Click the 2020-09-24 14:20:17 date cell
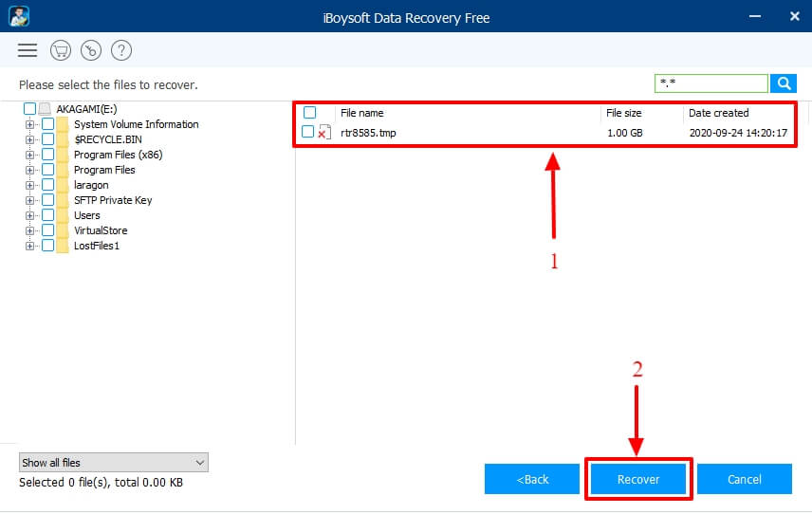The height and width of the screenshot is (514, 812). pos(738,133)
